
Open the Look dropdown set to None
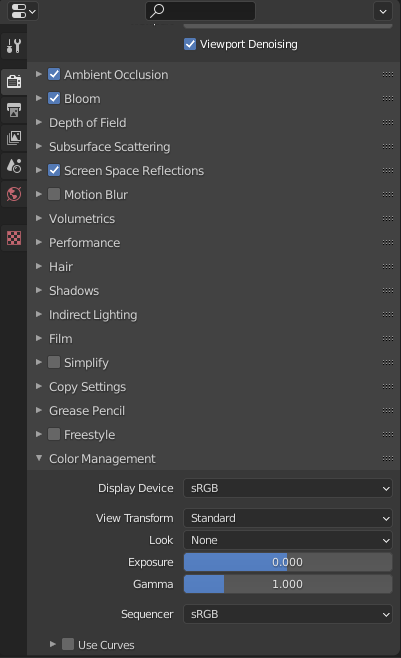point(288,540)
